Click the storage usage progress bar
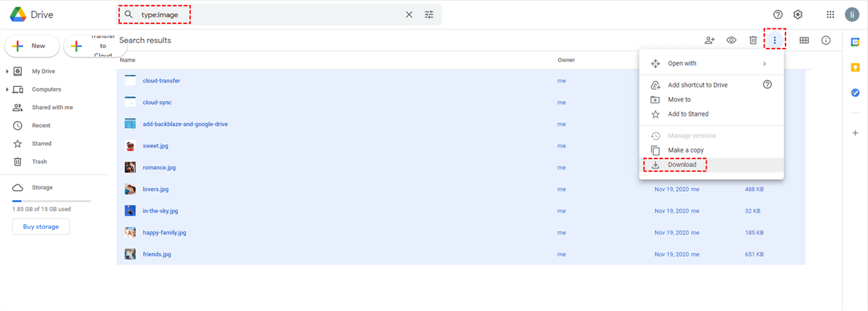868x311 pixels. 51,200
